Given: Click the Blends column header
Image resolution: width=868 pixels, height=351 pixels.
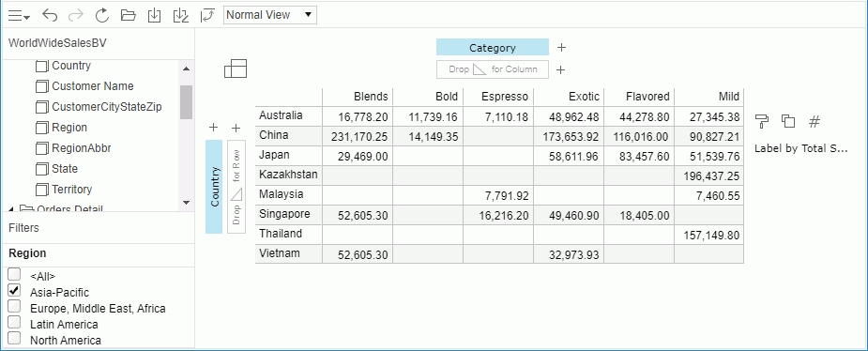Looking at the screenshot, I should pyautogui.click(x=358, y=97).
